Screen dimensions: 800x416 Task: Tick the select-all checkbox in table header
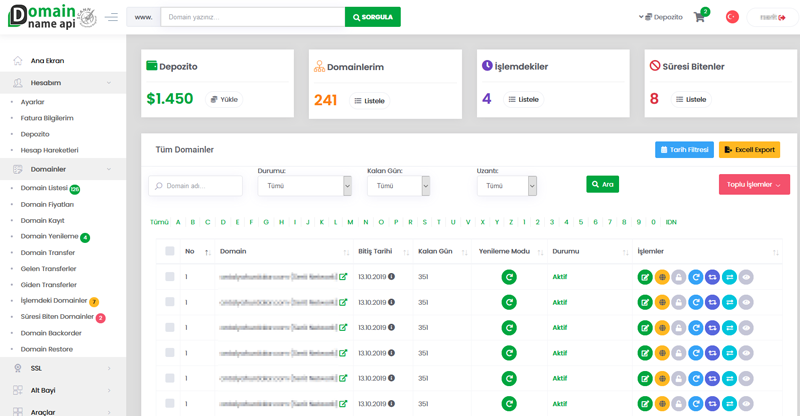tap(170, 251)
